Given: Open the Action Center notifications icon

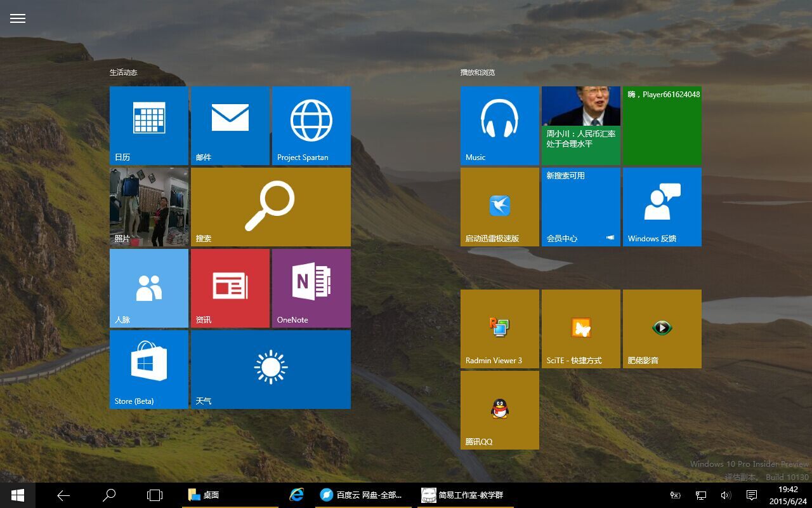Looking at the screenshot, I should (x=752, y=495).
